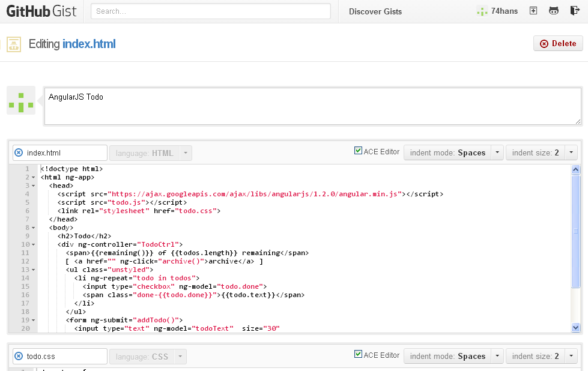
Task: Click the {{remaining()}} span code line
Action: point(187,253)
